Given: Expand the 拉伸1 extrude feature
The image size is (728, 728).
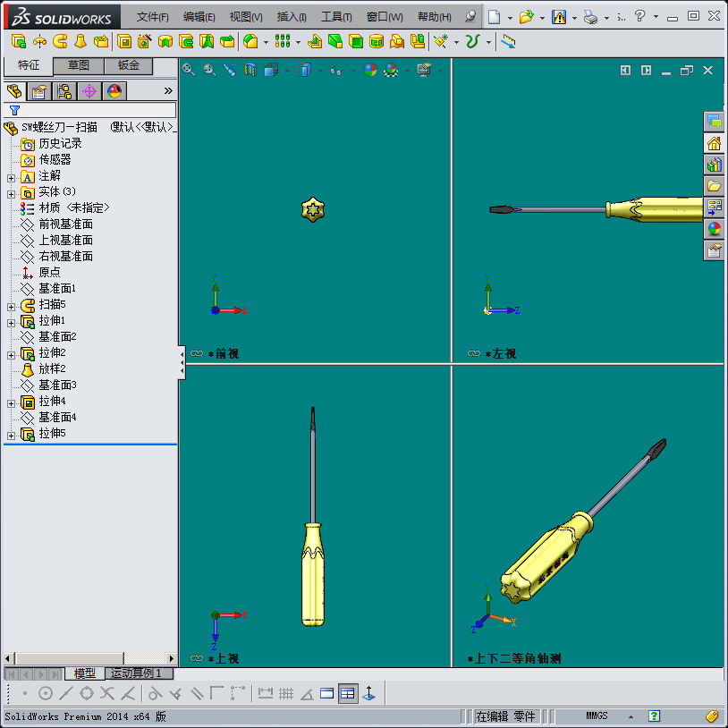Looking at the screenshot, I should pyautogui.click(x=11, y=323).
